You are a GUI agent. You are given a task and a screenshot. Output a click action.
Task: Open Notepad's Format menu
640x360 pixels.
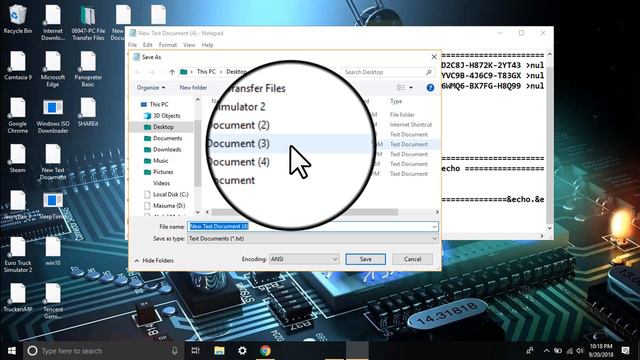[x=168, y=45]
